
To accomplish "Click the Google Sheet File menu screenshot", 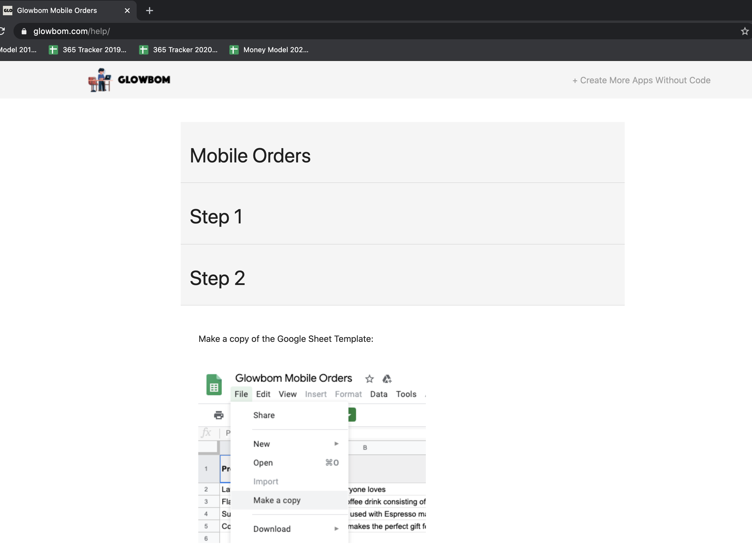I will pyautogui.click(x=241, y=394).
